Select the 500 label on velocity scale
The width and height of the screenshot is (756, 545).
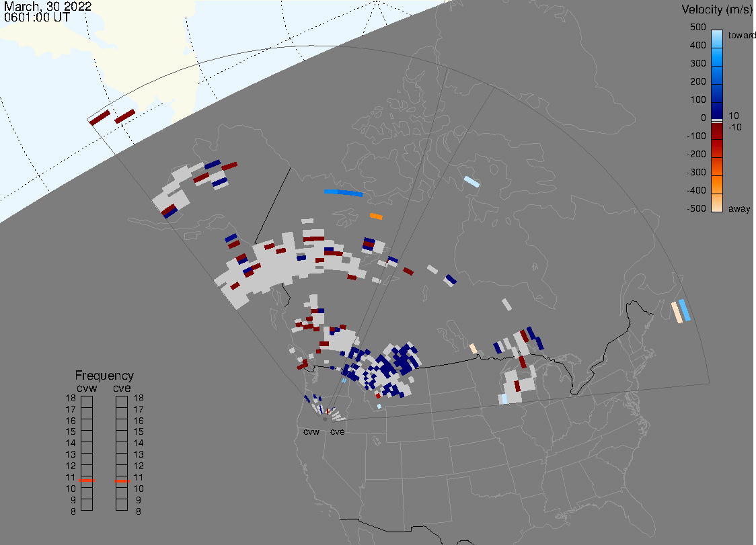click(697, 28)
